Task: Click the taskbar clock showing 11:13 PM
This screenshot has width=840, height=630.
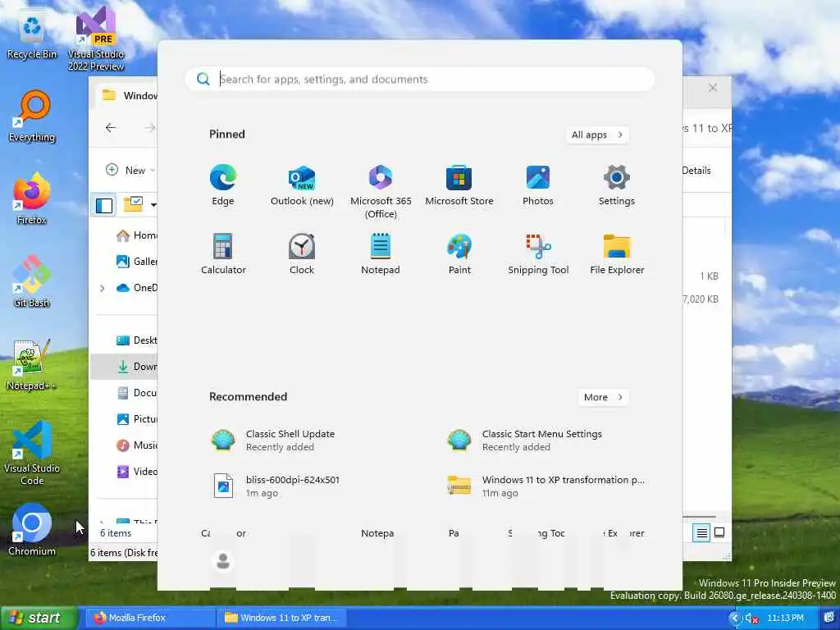Action: click(785, 619)
